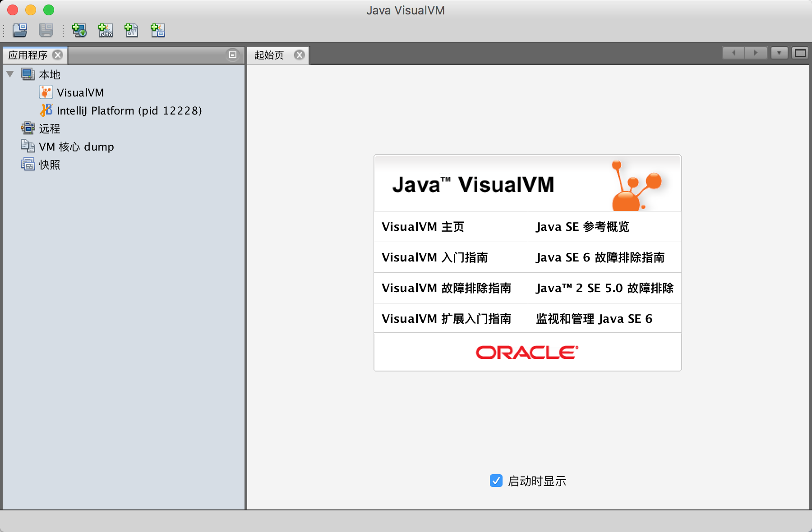Click the maximize document view button
812x532 pixels.
point(799,53)
